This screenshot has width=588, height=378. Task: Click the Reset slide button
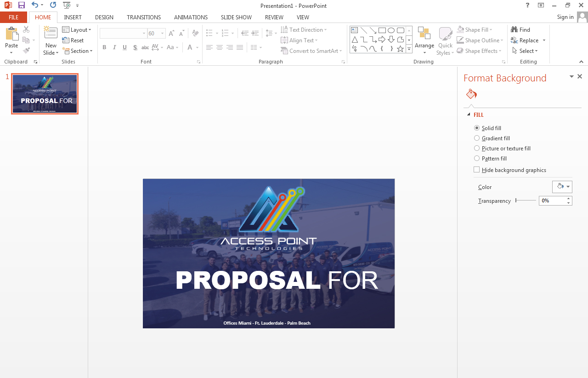[x=73, y=40]
